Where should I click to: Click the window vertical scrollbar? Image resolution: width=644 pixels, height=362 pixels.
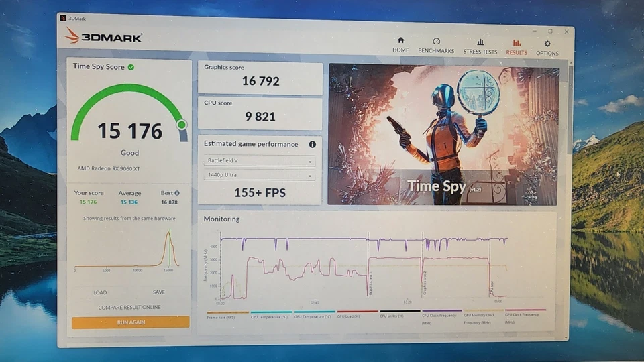[x=570, y=109]
